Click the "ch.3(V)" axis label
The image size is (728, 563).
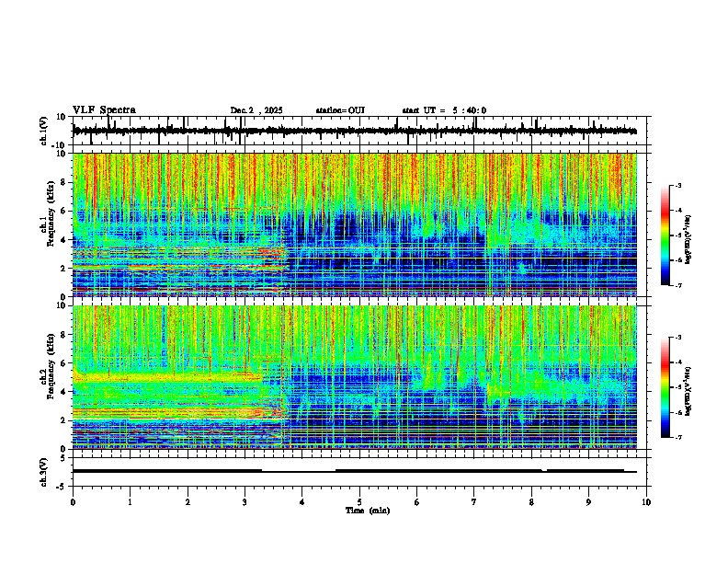tap(43, 472)
